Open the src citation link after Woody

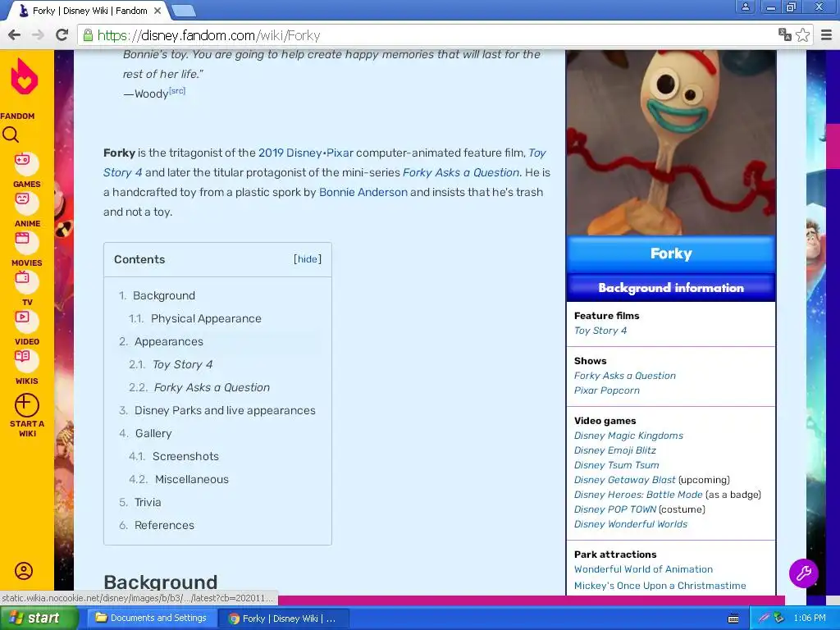pos(177,91)
